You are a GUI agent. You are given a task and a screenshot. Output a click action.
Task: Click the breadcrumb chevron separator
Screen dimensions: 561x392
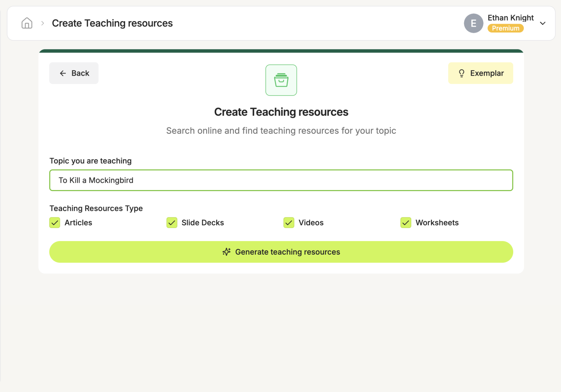click(x=42, y=23)
